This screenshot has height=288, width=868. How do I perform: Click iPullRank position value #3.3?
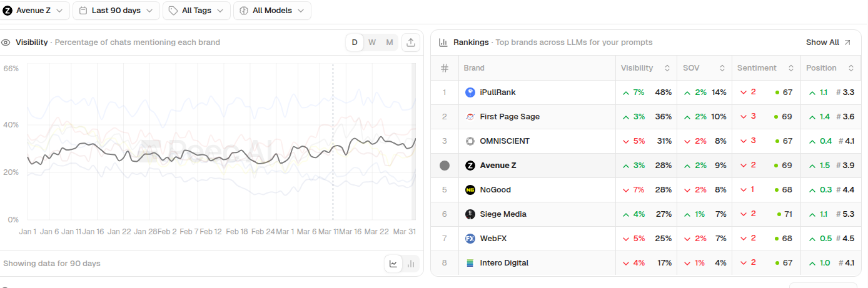click(x=845, y=92)
